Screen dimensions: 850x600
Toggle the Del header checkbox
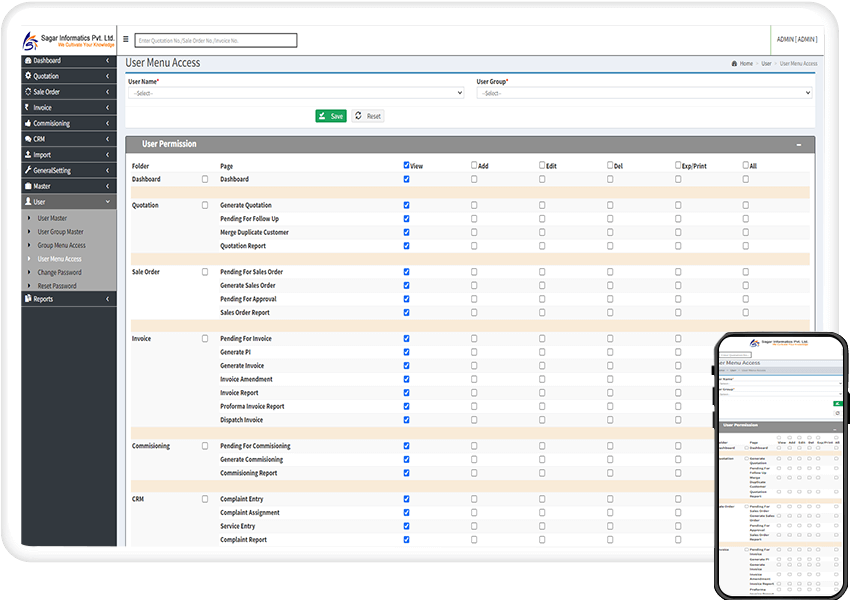coord(610,165)
